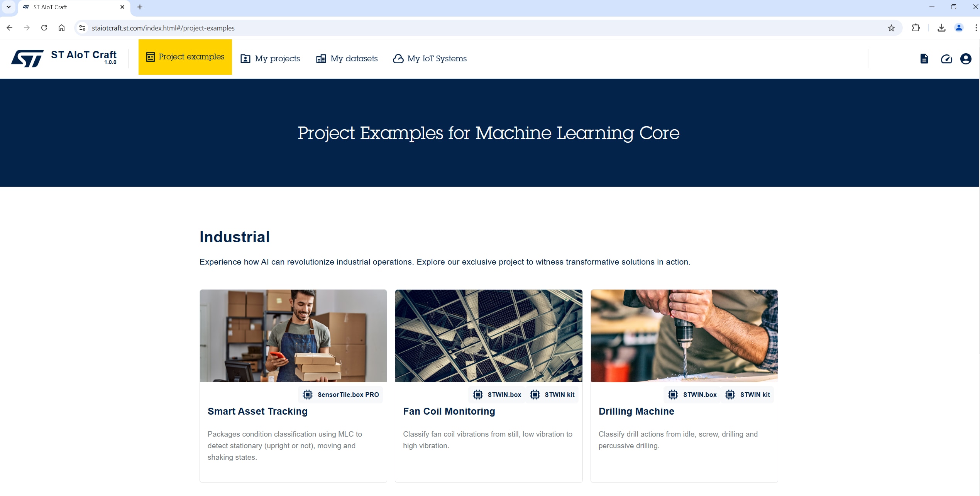Click the browser address bar URL
This screenshot has height=496, width=980.
(163, 28)
